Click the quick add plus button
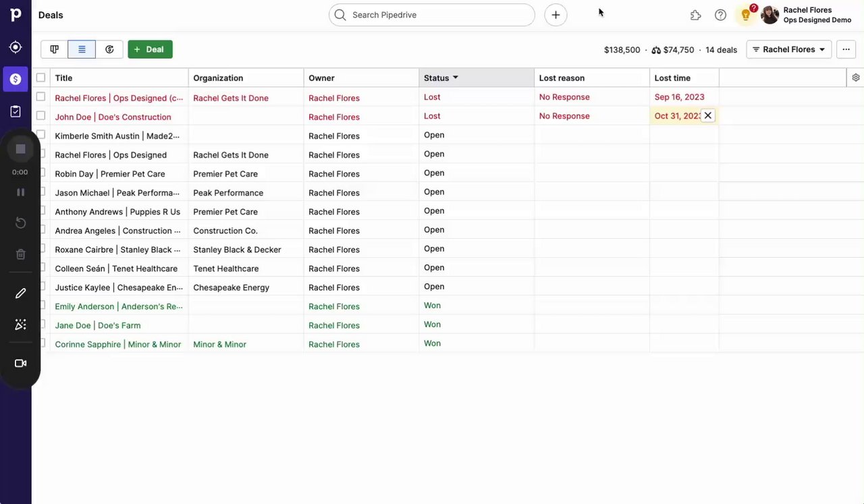 [x=556, y=15]
